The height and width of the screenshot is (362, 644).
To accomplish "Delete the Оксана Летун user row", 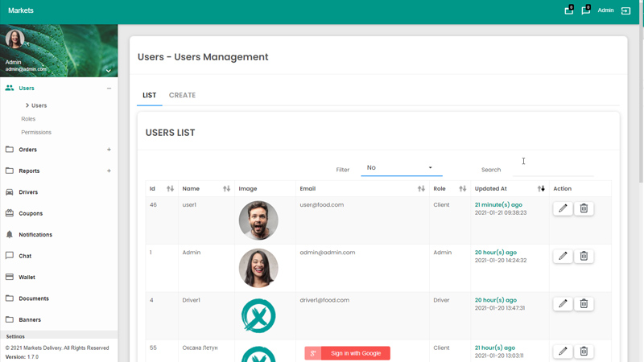I will point(584,352).
